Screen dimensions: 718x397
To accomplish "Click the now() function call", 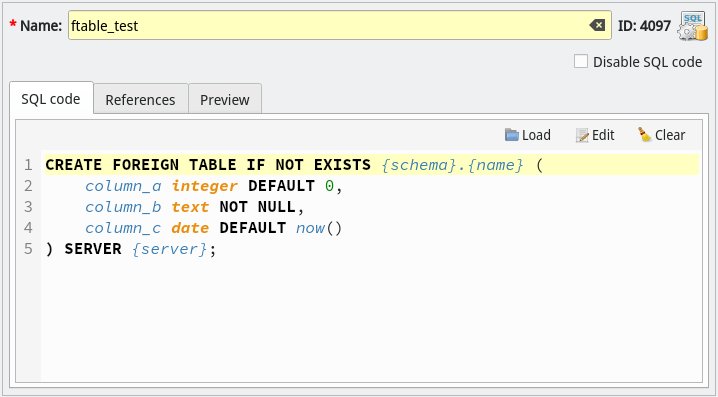I will 319,228.
